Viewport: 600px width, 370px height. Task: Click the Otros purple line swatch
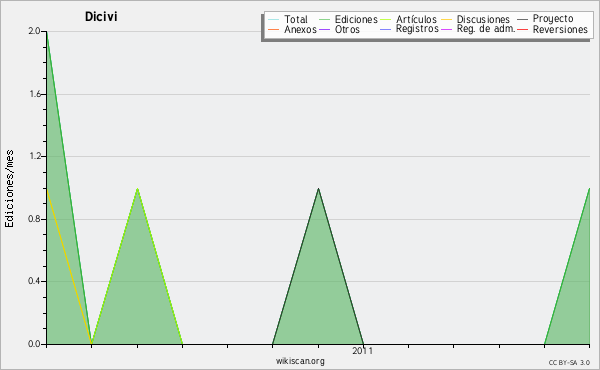(324, 29)
